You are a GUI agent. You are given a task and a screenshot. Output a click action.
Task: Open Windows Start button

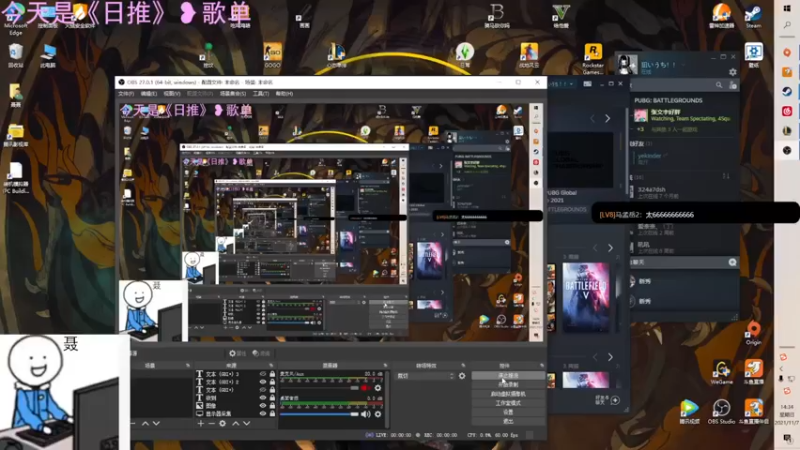tap(787, 9)
